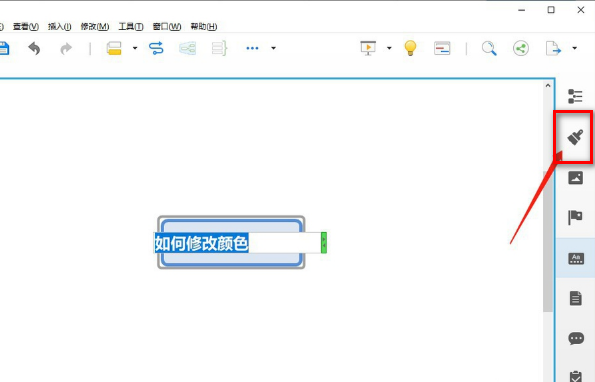Minimize the application window
The image size is (595, 382).
pos(522,10)
